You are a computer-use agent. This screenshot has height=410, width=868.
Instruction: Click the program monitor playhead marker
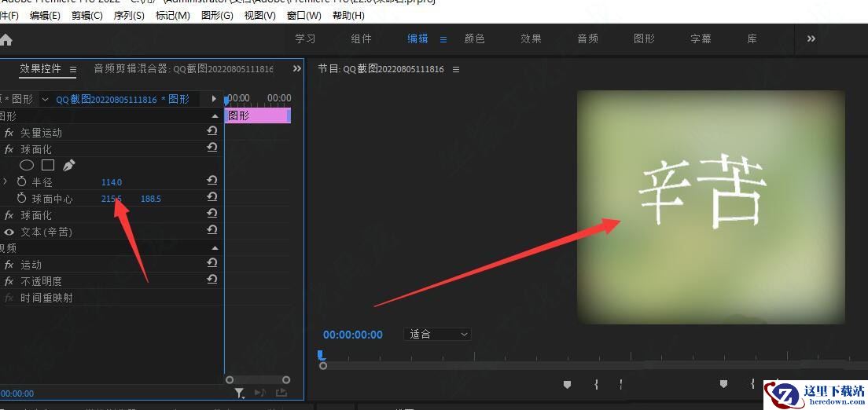(x=321, y=355)
